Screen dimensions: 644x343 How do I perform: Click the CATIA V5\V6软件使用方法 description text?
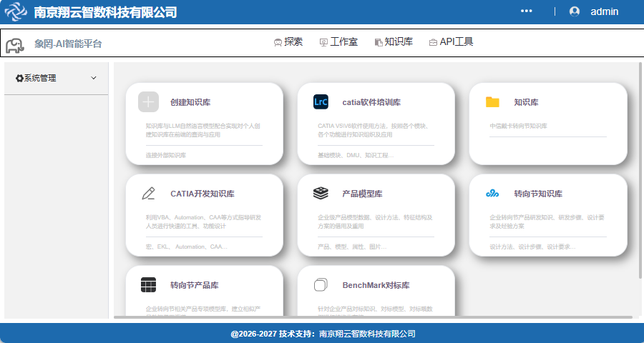point(374,130)
